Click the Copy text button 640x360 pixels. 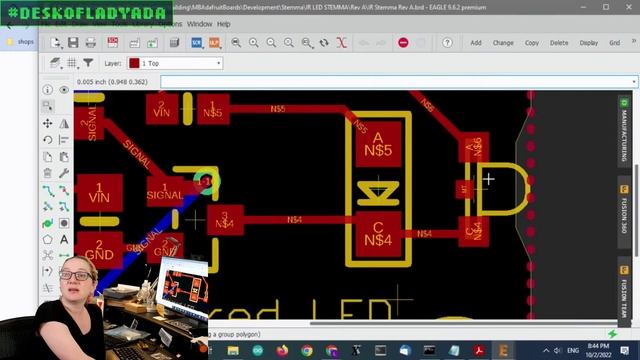[x=532, y=42]
